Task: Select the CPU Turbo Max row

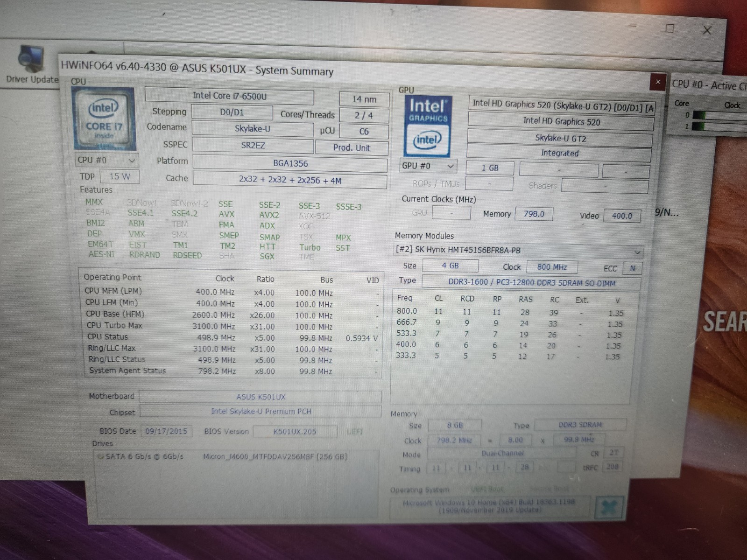Action: pos(232,326)
